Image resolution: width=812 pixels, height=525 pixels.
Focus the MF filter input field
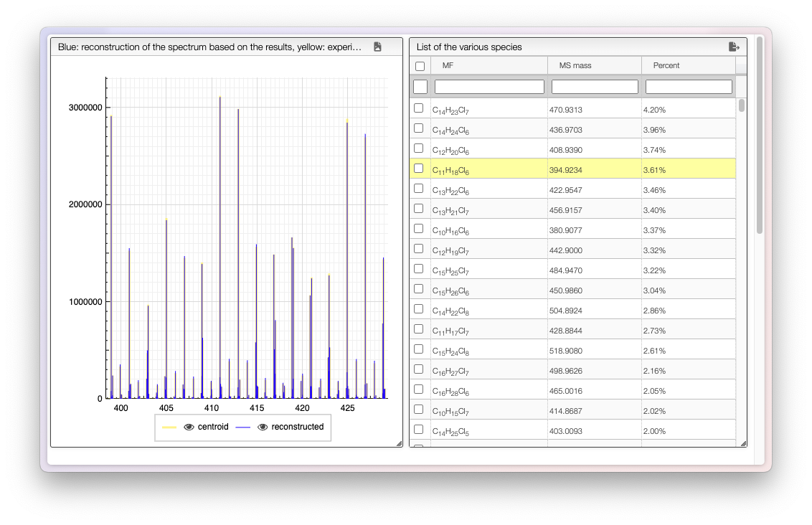click(x=489, y=87)
